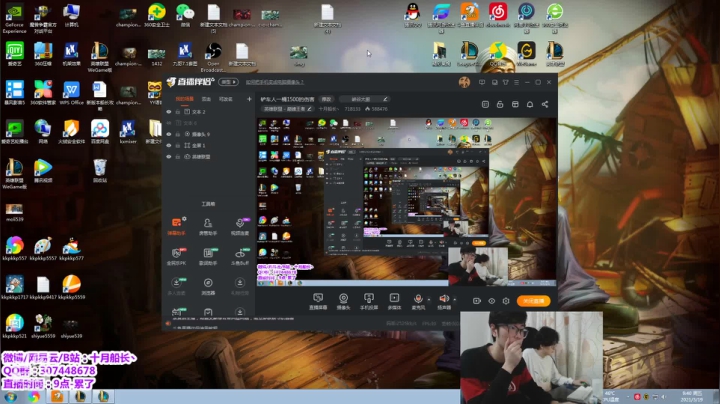The image size is (720, 404).
Task: Switch to the second scene tab
Action: (206, 99)
